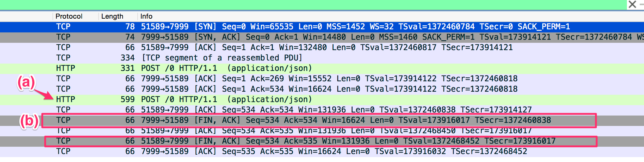The height and width of the screenshot is (162, 644).
Task: Click the (b) annotation label
Action: [x=29, y=121]
